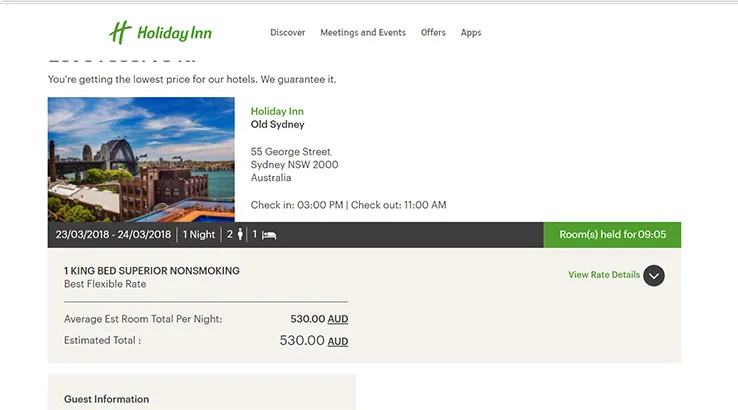The height and width of the screenshot is (410, 738).
Task: Click the 1 Night stay length
Action: pos(198,235)
